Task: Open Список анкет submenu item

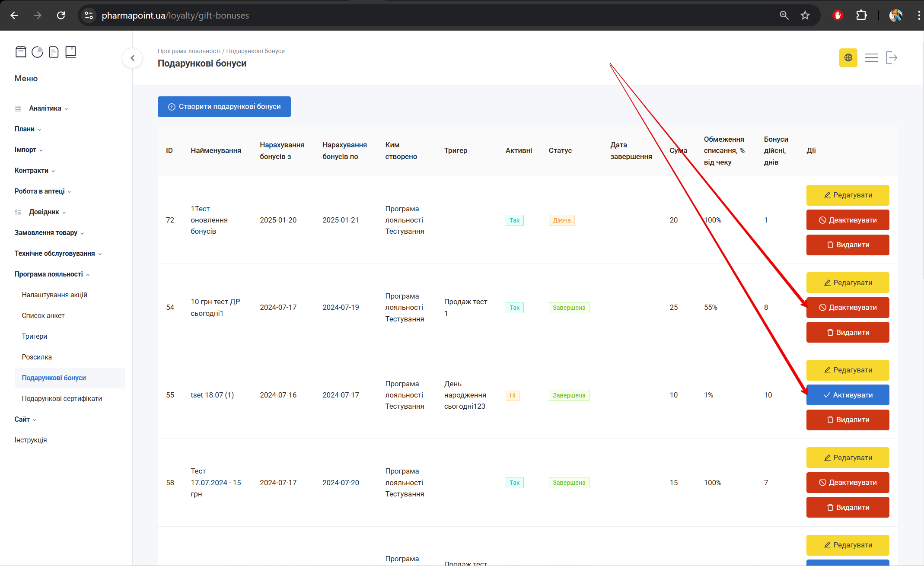Action: point(43,316)
